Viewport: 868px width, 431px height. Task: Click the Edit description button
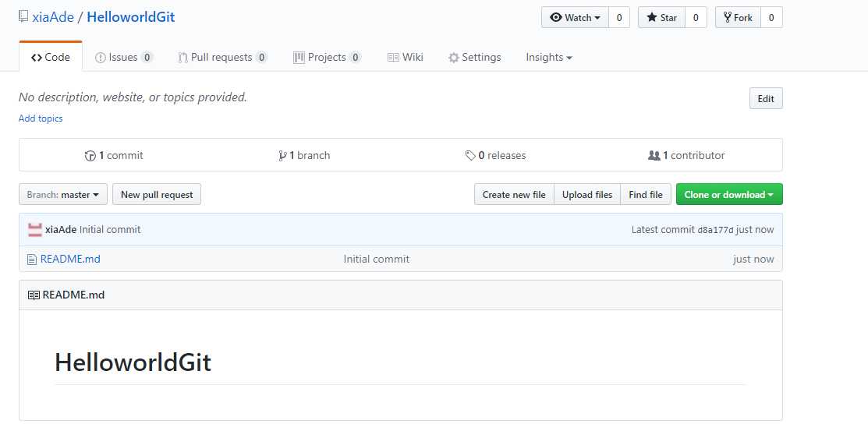click(766, 98)
